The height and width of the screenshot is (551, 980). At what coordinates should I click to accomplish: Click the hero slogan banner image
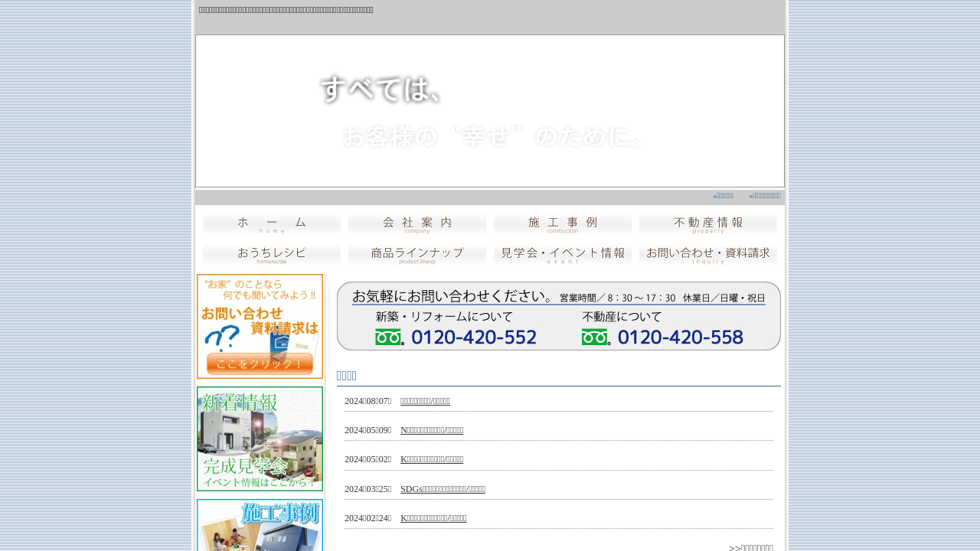pos(490,111)
